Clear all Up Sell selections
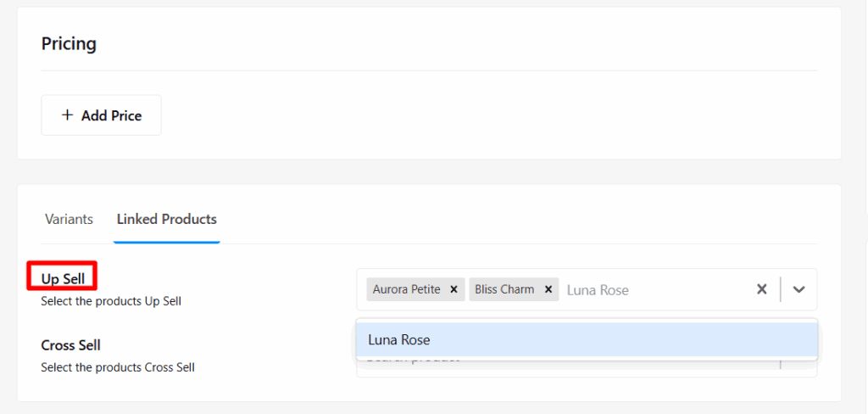 761,289
